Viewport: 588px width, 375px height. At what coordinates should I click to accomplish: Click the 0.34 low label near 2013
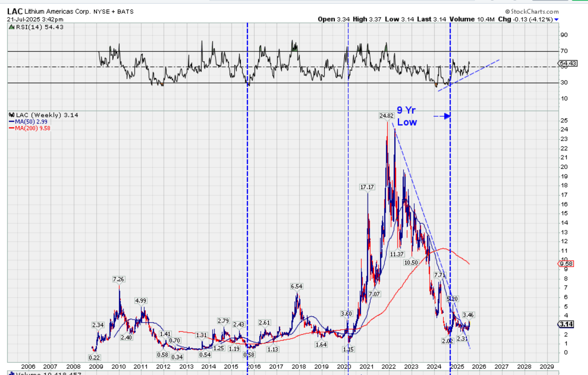click(177, 357)
